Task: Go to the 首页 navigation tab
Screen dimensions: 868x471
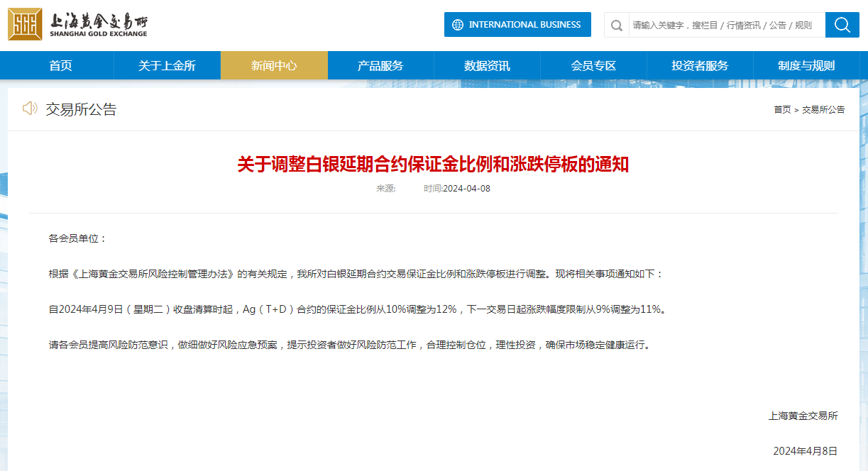Action: click(60, 65)
